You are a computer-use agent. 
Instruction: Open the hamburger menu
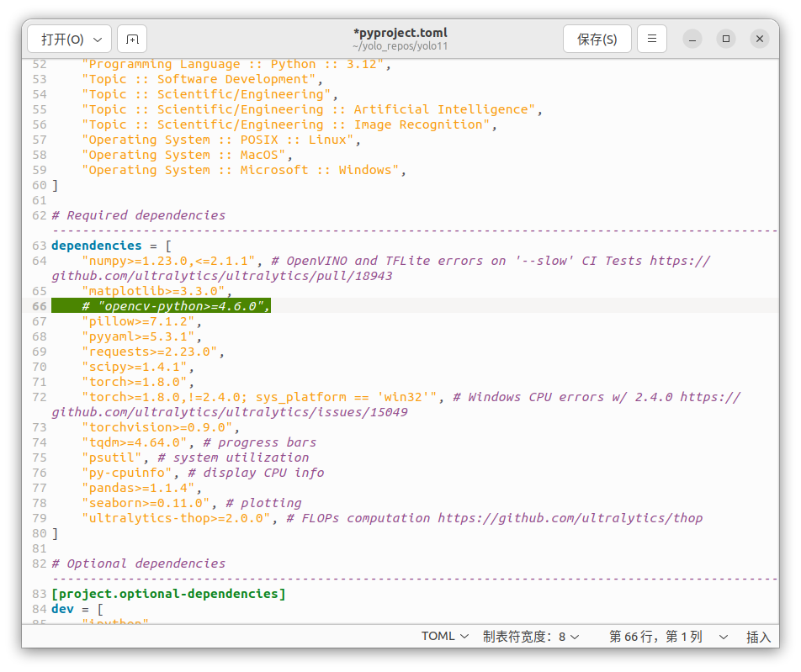pyautogui.click(x=652, y=40)
